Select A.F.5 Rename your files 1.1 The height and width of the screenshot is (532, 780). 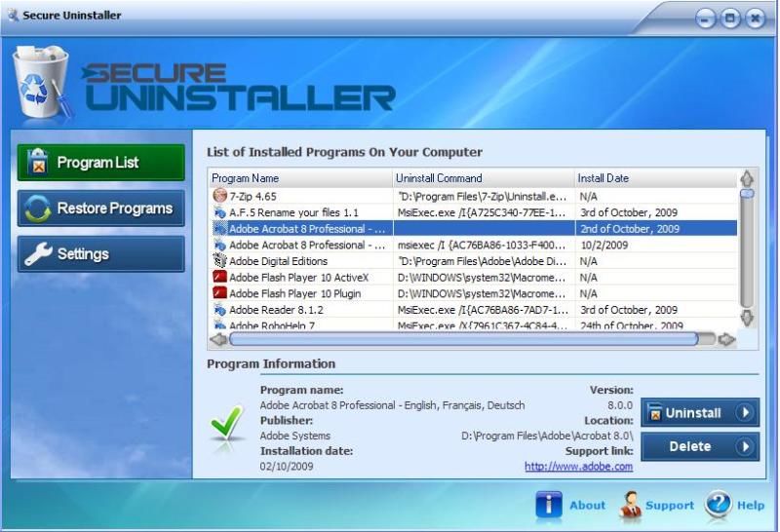[x=473, y=212]
